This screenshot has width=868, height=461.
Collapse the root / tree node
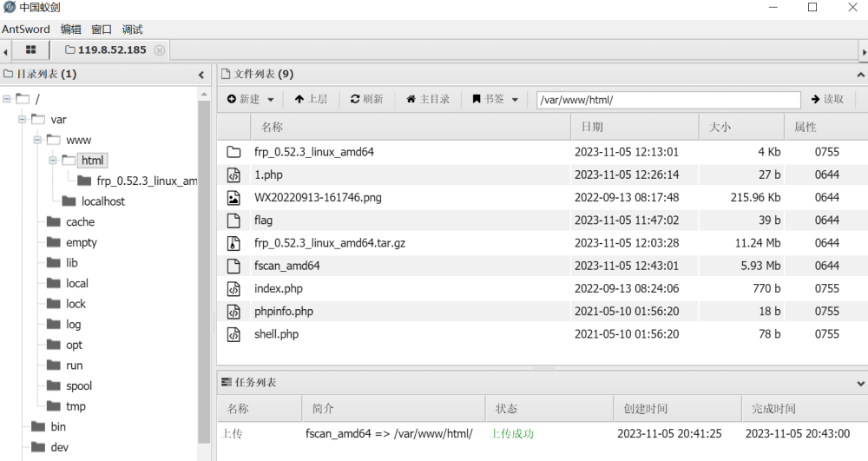click(x=7, y=99)
